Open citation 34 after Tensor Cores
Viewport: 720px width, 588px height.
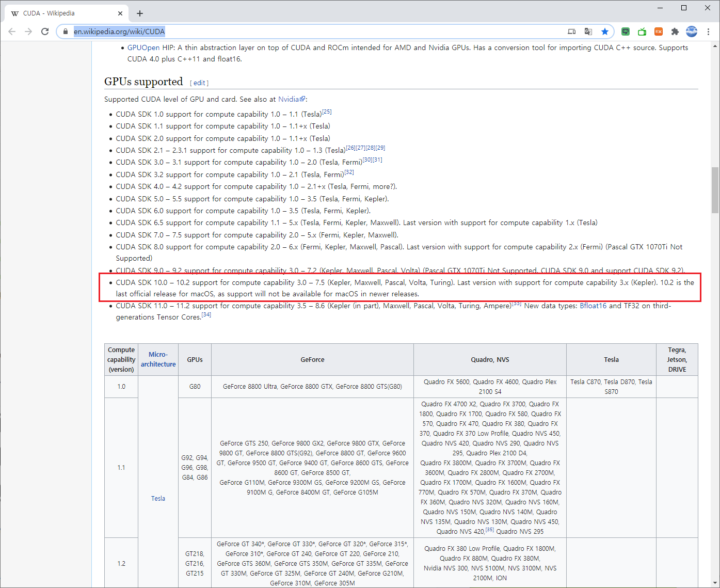click(x=206, y=314)
